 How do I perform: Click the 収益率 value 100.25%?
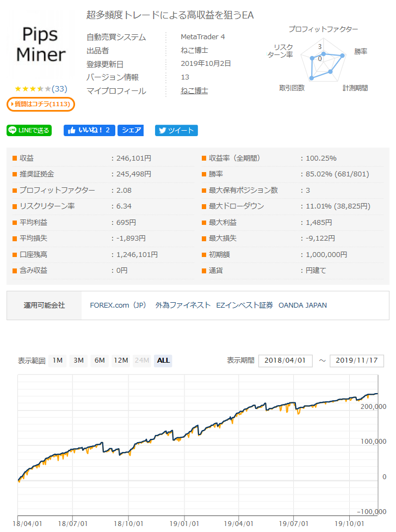tap(321, 158)
